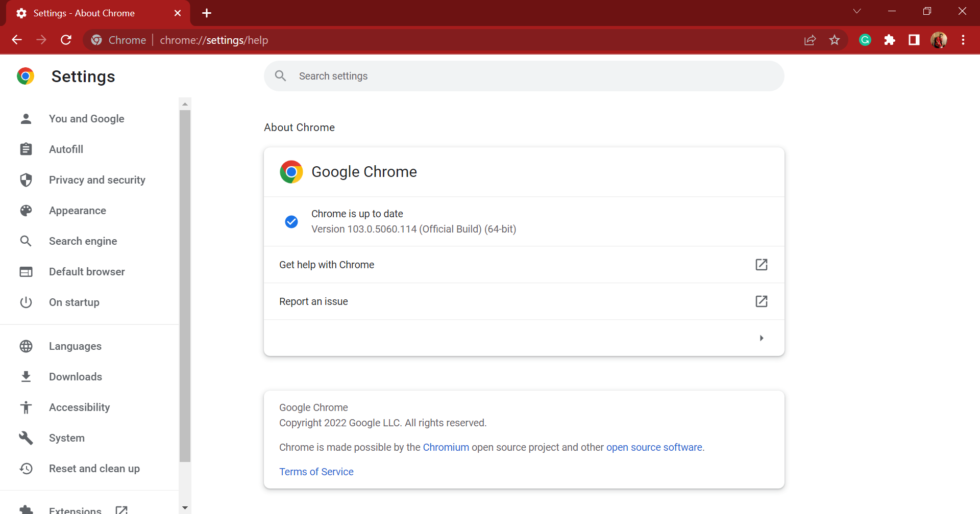
Task: Click the Chrome site info icon in address bar
Action: click(x=96, y=40)
